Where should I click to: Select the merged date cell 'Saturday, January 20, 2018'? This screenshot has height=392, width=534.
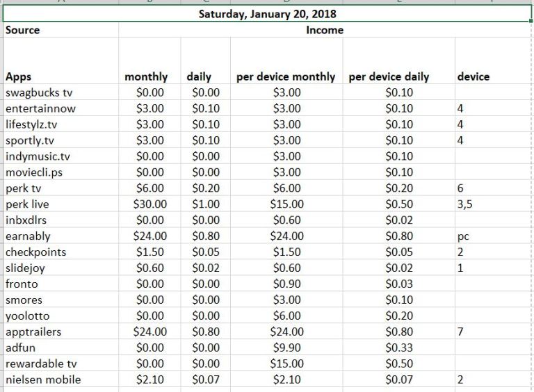268,14
